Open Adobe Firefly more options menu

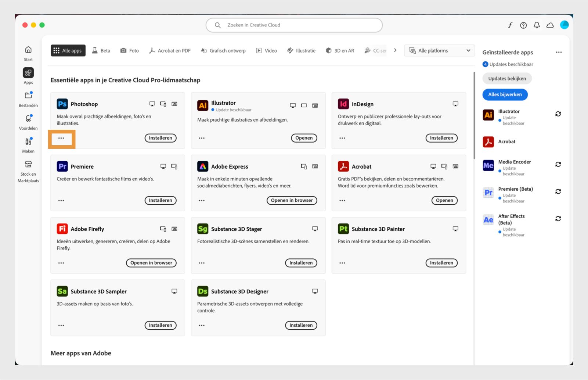[61, 263]
